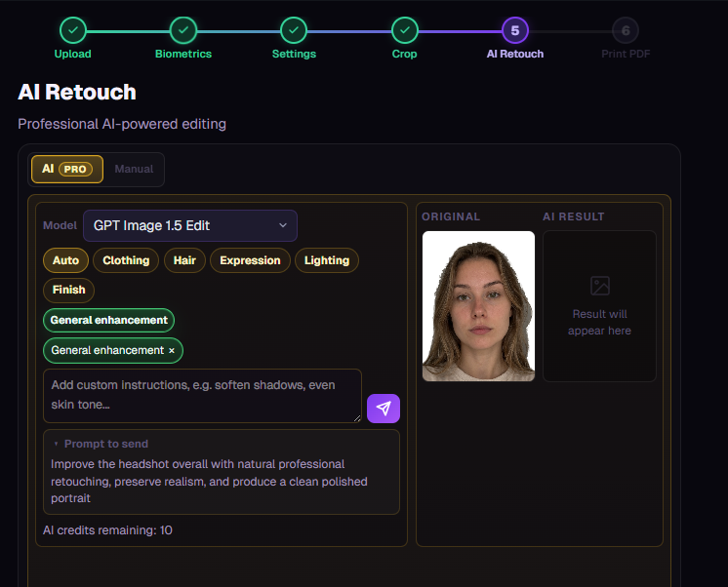Switch to AI PRO mode
Screen dimensions: 728x587
[67, 169]
